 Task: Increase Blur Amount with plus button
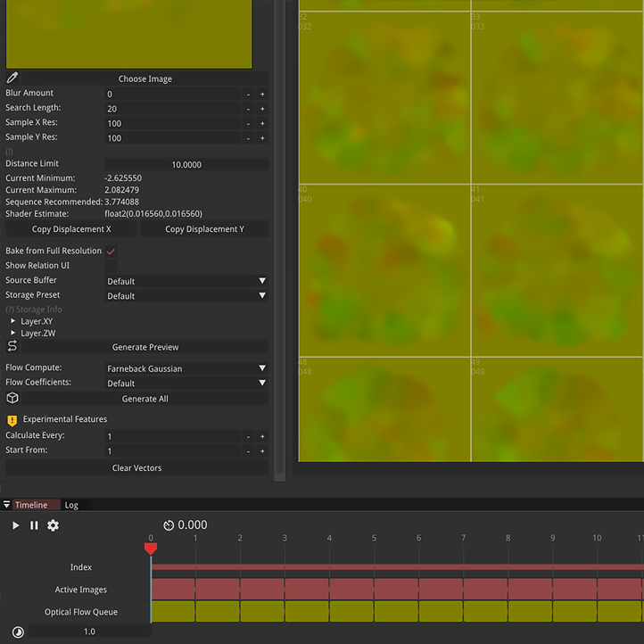click(x=262, y=94)
